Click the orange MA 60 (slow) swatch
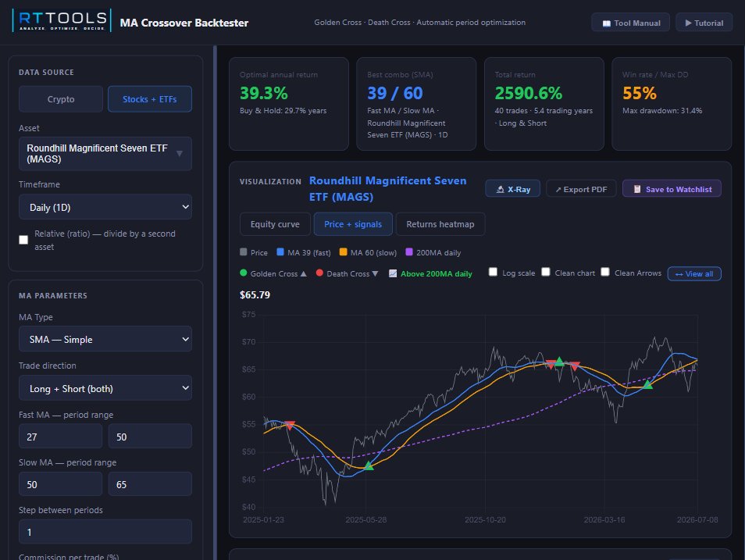The image size is (745, 560). pos(343,252)
